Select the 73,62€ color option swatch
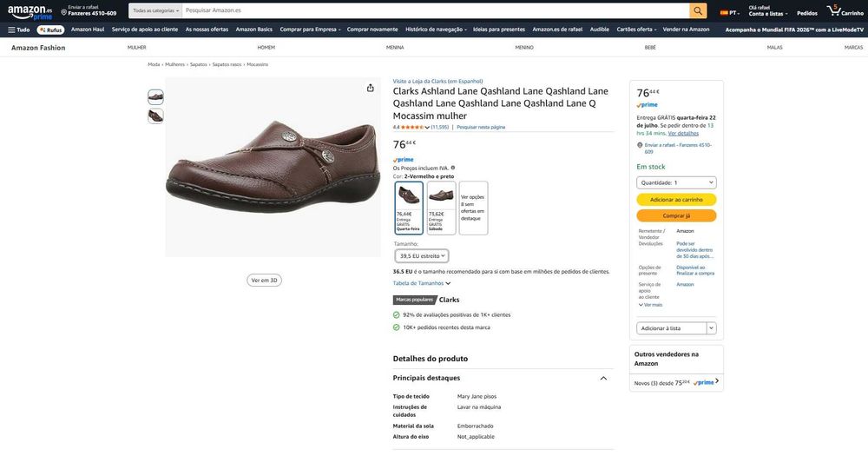This screenshot has width=868, height=456. (x=441, y=208)
